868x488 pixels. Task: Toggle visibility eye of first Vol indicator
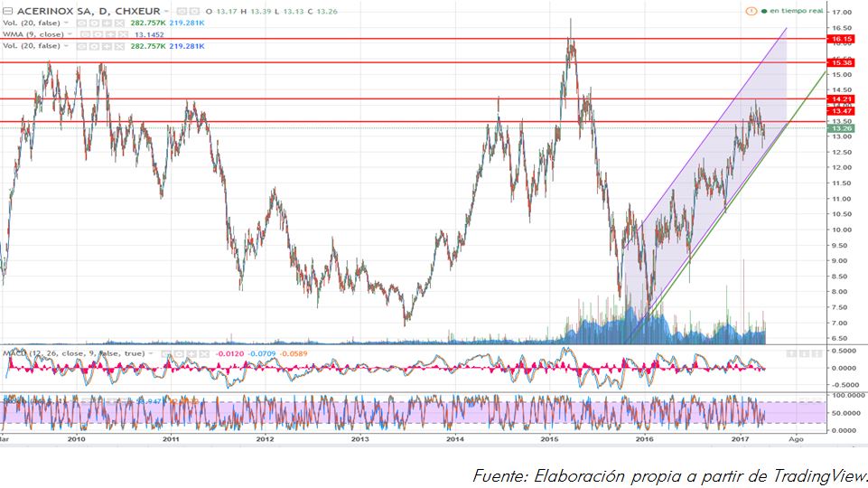[82, 23]
